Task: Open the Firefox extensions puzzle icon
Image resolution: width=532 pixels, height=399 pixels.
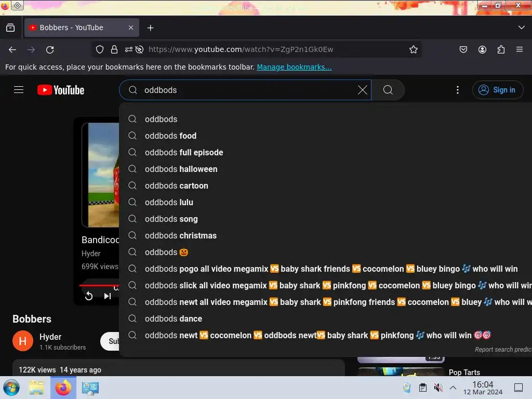Action: pyautogui.click(x=501, y=49)
